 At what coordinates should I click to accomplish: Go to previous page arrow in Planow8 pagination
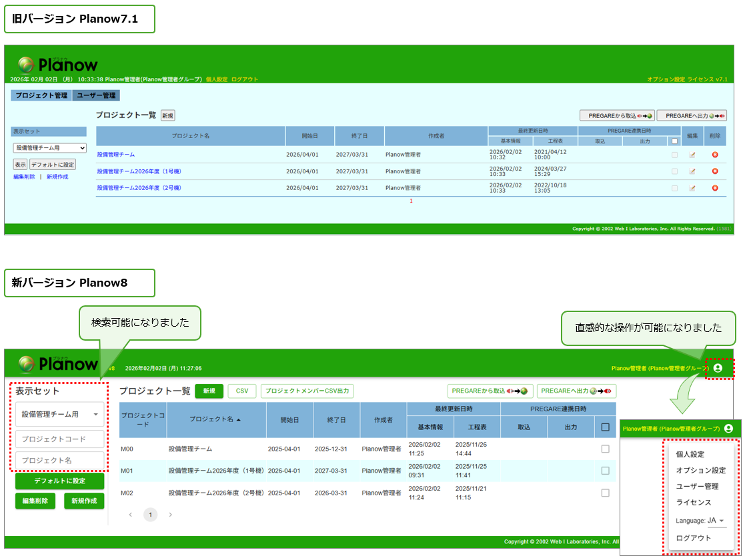coord(131,515)
